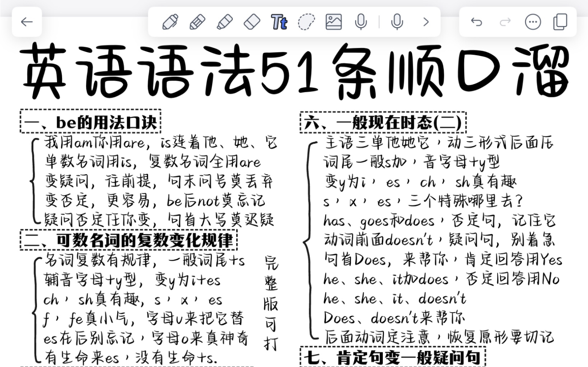Viewport: 588px width, 367px height.
Task: Click line 动词前面doesn't
Action: pos(378,240)
